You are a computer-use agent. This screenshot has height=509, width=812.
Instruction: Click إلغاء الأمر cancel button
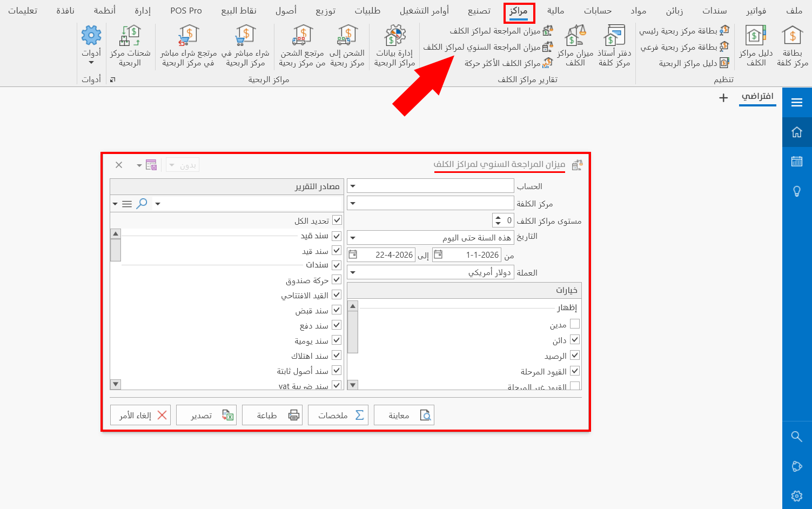[x=140, y=415]
